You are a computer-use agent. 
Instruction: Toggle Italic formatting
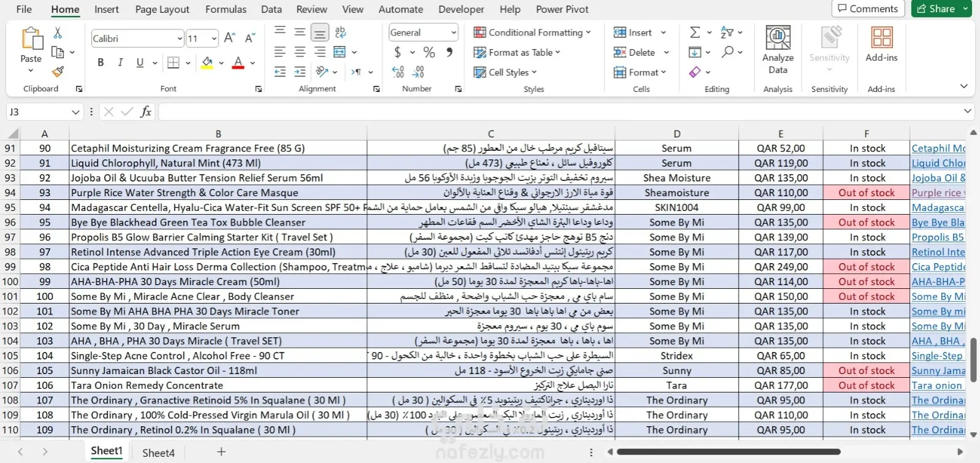coord(120,63)
